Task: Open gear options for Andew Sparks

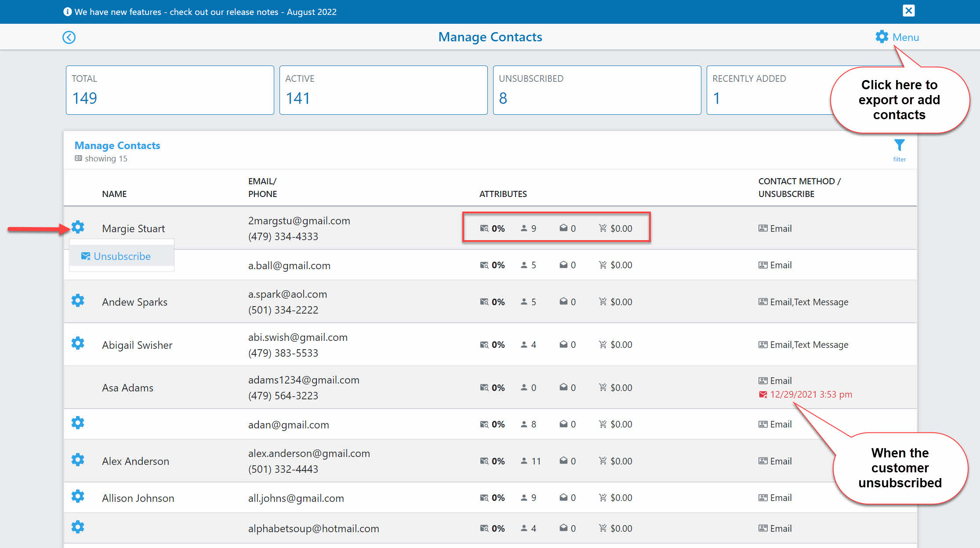Action: click(x=78, y=300)
